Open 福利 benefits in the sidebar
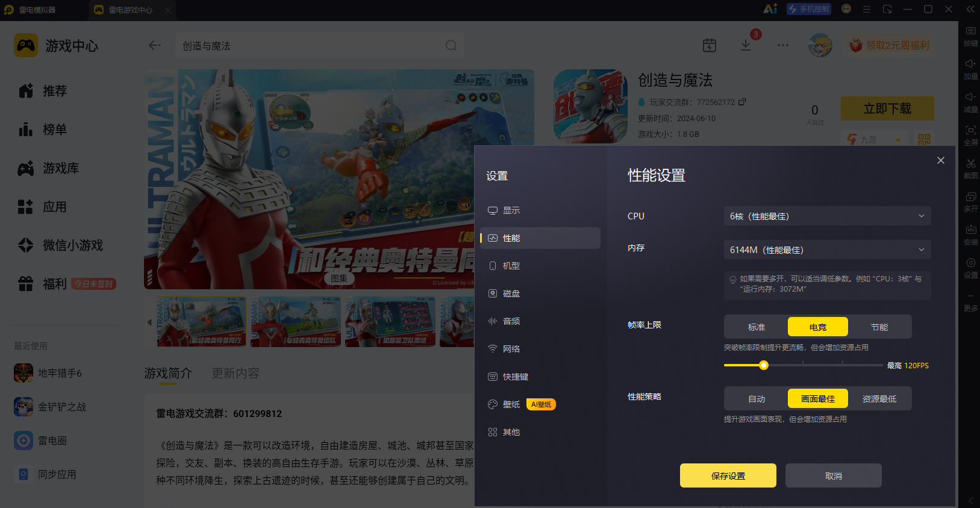Image resolution: width=980 pixels, height=508 pixels. (43, 284)
